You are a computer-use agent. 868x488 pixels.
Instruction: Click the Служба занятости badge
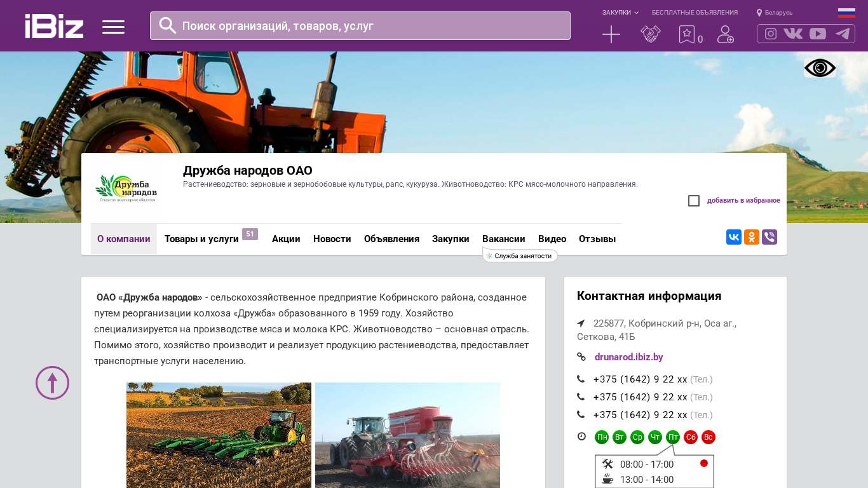click(520, 255)
